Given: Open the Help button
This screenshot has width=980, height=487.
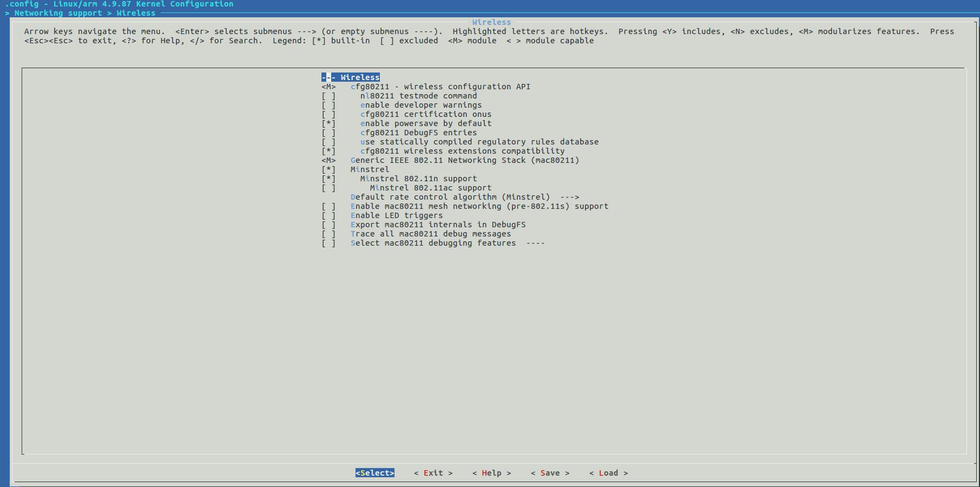Looking at the screenshot, I should tap(492, 473).
